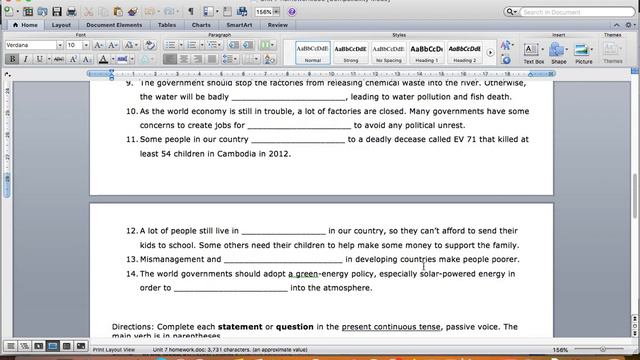This screenshot has width=640, height=360.
Task: Open the Toolbox icon
Action: pos(227,11)
